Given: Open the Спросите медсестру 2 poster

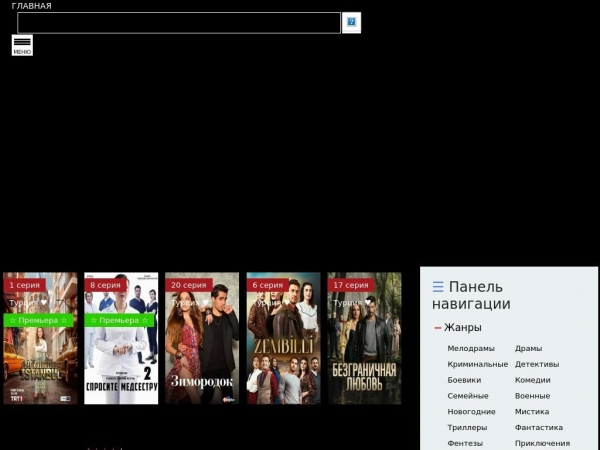Looking at the screenshot, I should (x=121, y=338).
